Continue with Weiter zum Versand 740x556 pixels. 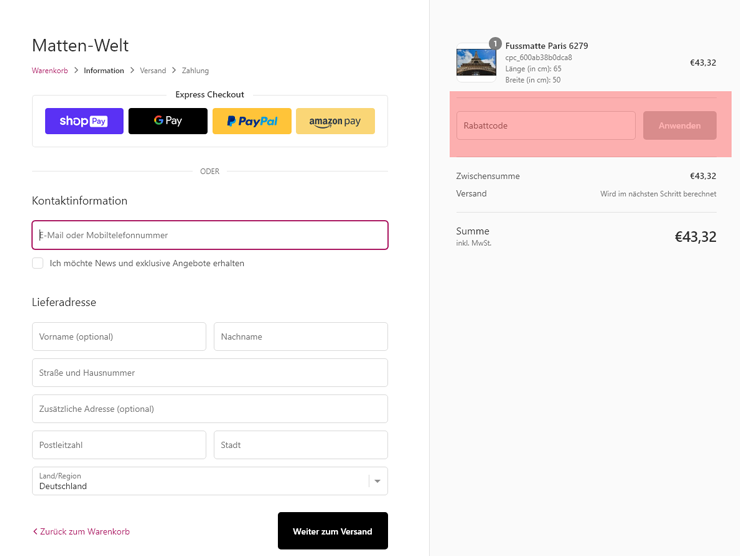point(333,531)
